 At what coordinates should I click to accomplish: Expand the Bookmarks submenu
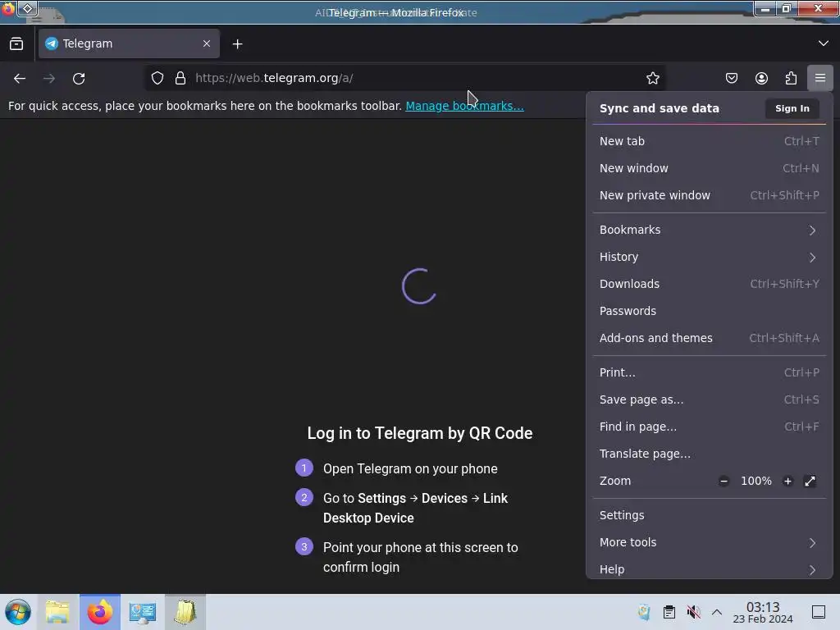[710, 230]
